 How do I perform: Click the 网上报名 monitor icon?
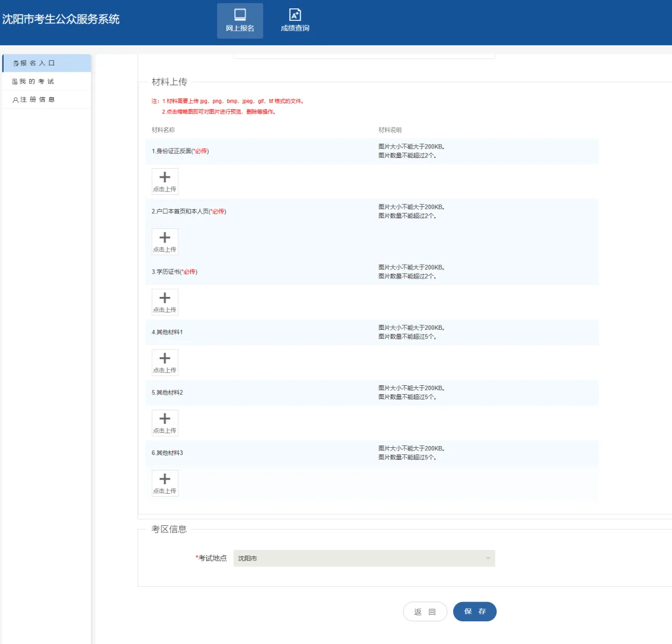pyautogui.click(x=240, y=15)
